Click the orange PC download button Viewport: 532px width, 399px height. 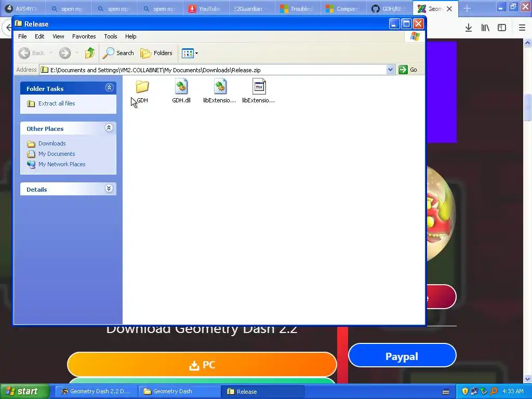pyautogui.click(x=202, y=365)
